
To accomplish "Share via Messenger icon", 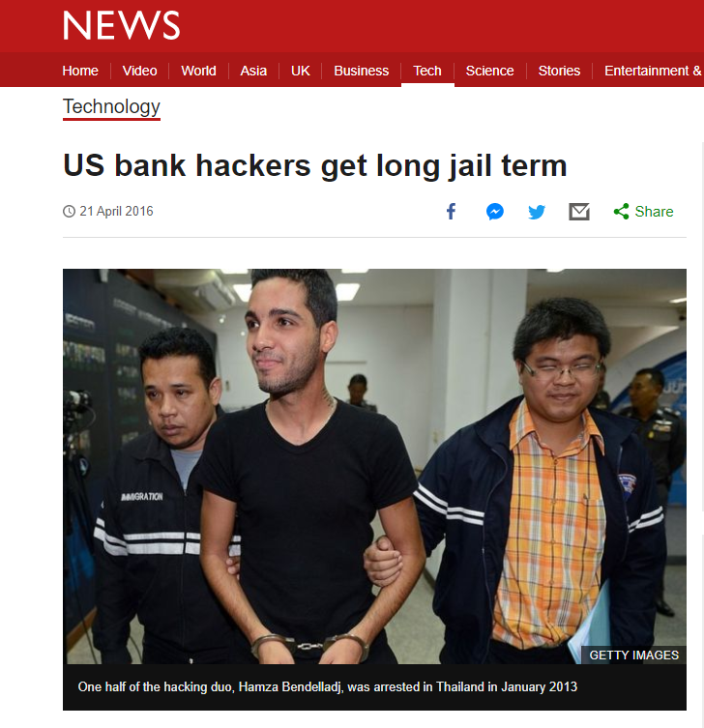I will (x=495, y=212).
